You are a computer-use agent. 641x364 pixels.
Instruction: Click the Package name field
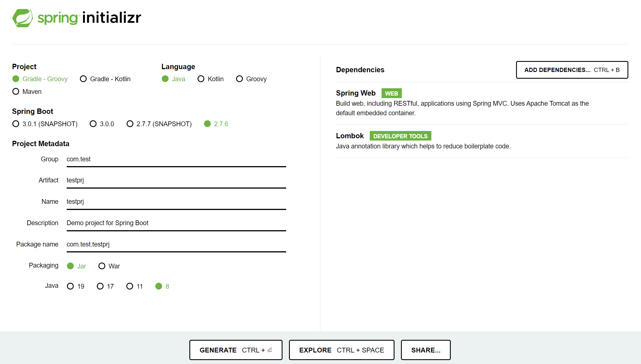pyautogui.click(x=176, y=245)
